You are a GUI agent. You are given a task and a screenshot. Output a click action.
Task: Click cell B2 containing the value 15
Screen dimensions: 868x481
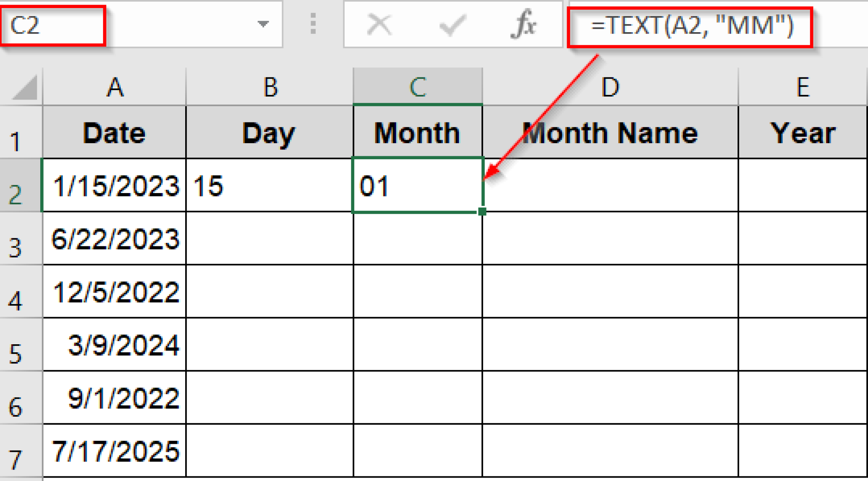269,186
